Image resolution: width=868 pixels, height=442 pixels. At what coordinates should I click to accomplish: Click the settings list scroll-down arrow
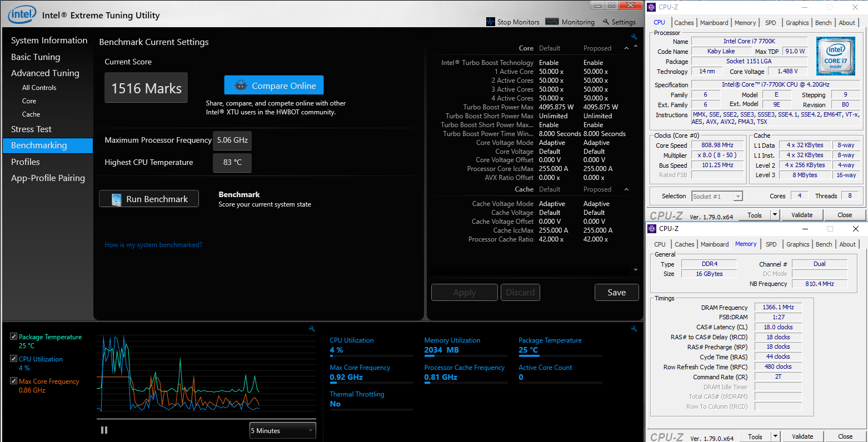636,270
